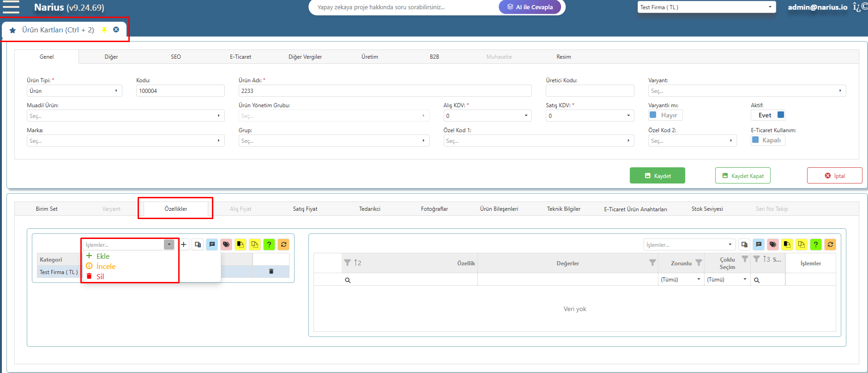Viewport: 868px width, 373px height.
Task: Click the blue comment icon in features toolbar
Action: click(759, 245)
